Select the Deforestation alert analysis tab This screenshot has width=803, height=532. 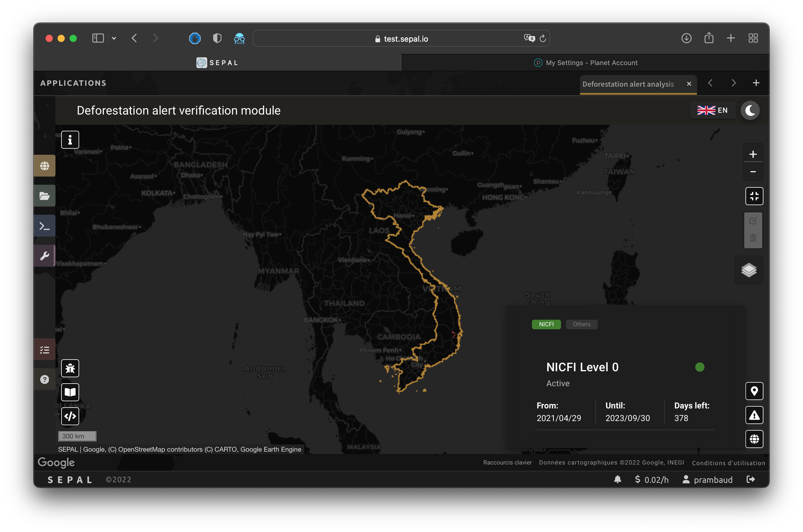point(628,84)
